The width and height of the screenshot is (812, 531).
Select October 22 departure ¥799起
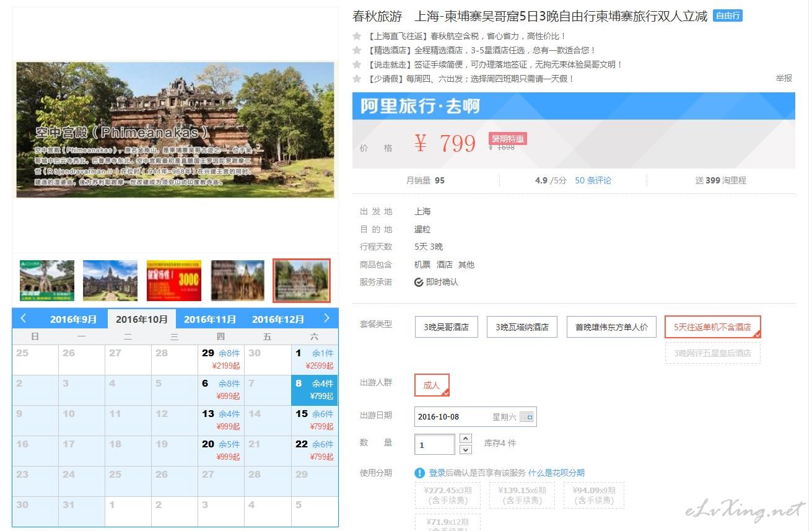[x=315, y=450]
